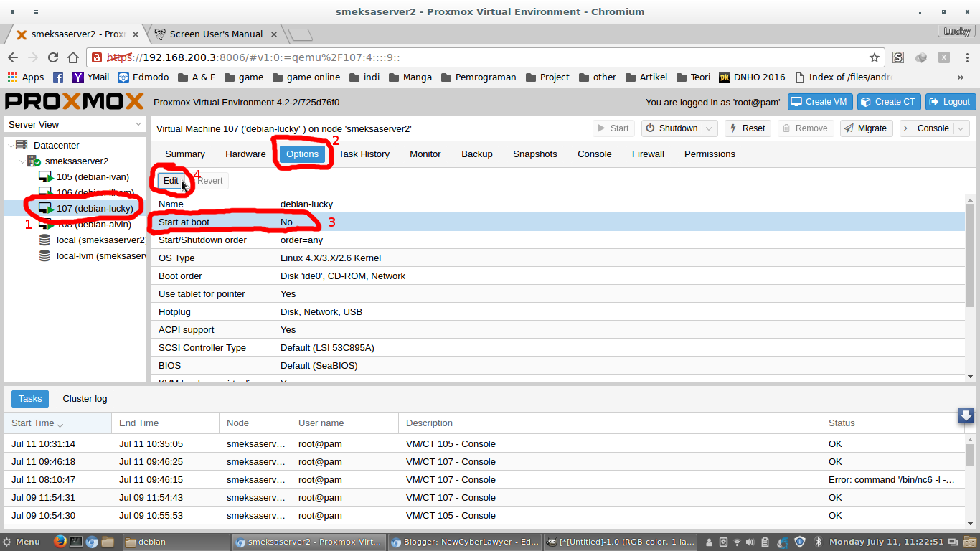Open the file manager launcher in taskbar
The width and height of the screenshot is (980, 551).
click(x=108, y=542)
